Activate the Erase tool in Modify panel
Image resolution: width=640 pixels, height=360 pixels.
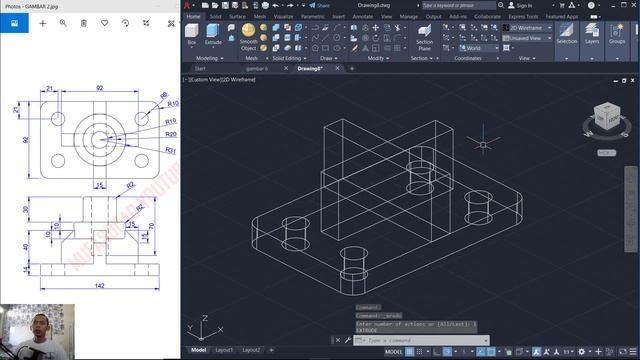354,48
